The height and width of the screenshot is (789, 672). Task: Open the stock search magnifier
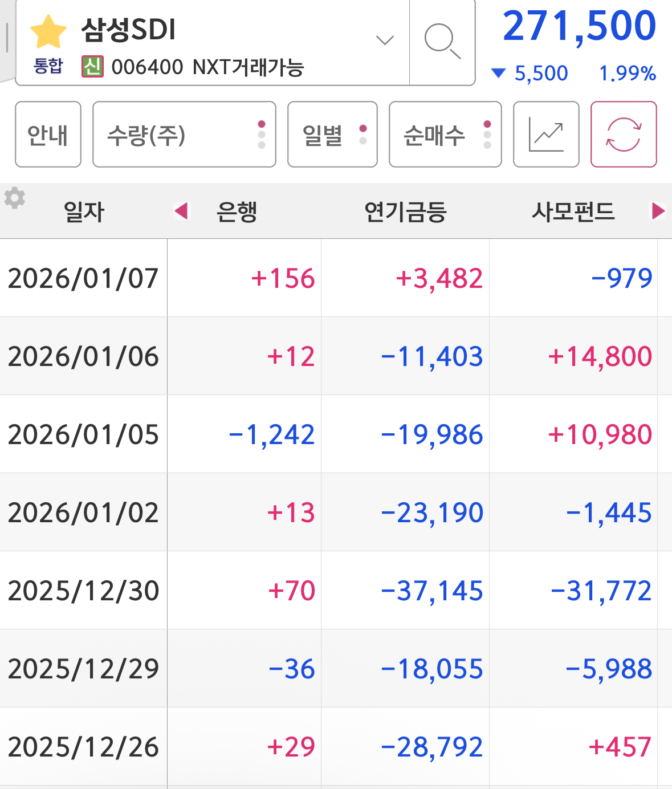pos(442,41)
